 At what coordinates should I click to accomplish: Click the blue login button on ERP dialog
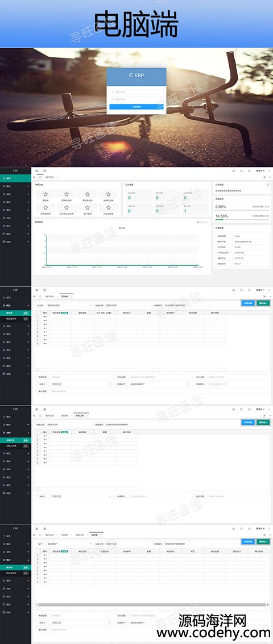point(136,106)
